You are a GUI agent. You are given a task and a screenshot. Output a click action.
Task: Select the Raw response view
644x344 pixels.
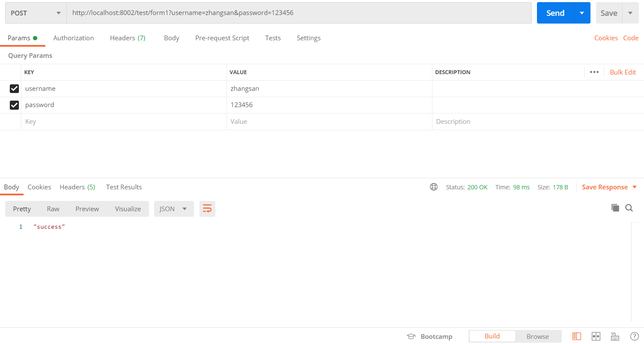point(53,209)
